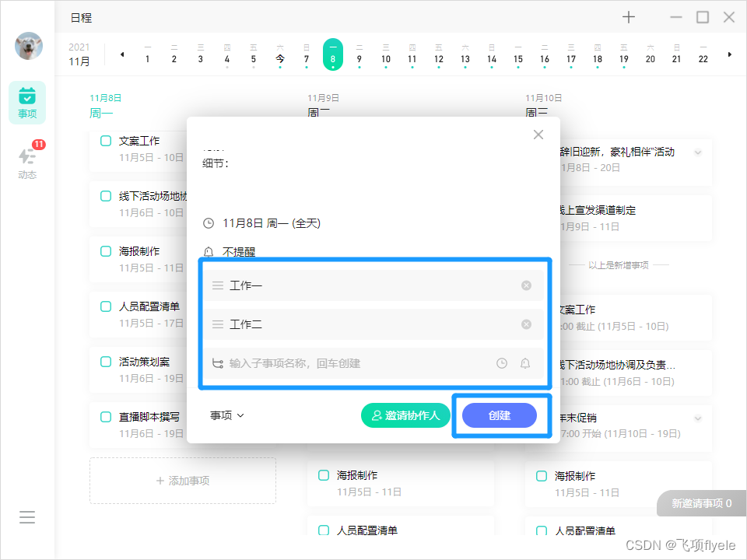Click the 创建 button
The width and height of the screenshot is (747, 560).
(500, 415)
